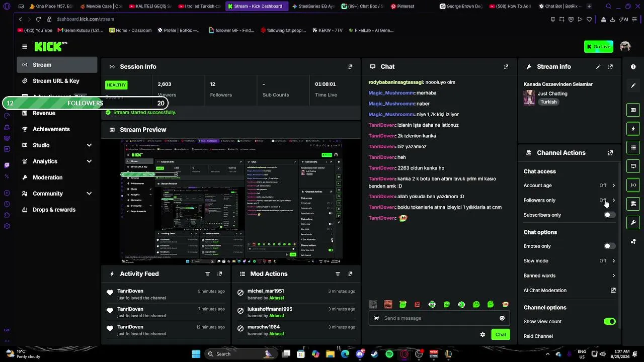Open Activity Feed filter options

pos(207,274)
